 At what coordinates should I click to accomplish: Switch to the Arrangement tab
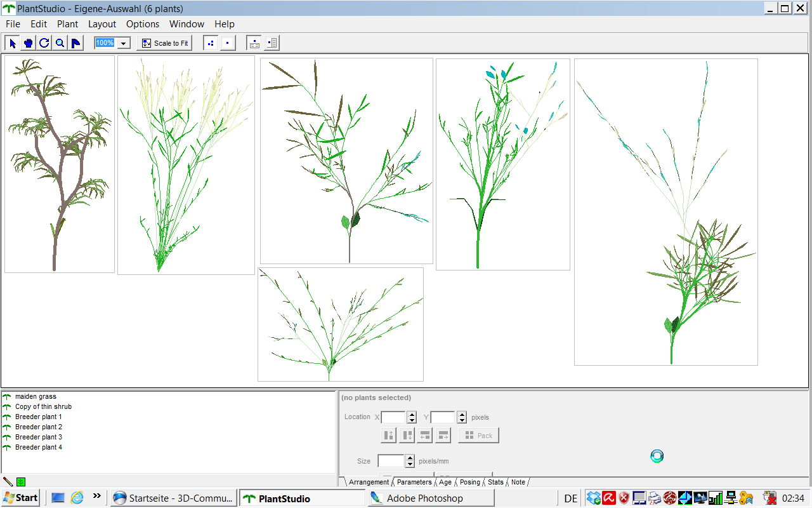[369, 482]
